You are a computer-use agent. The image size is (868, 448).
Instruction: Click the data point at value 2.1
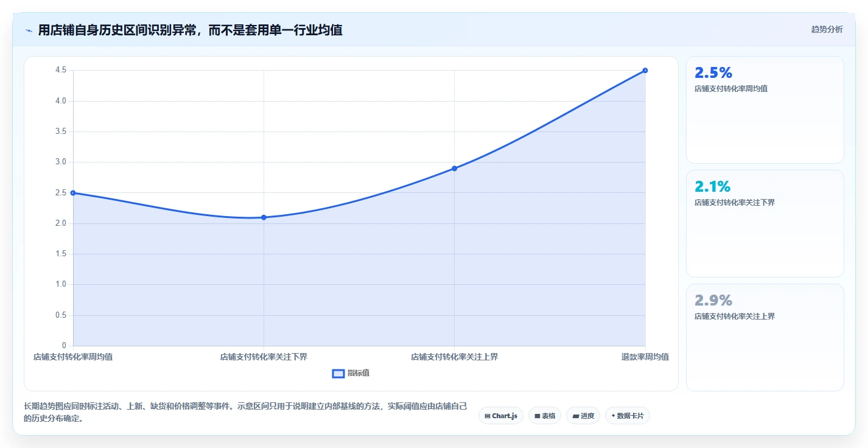pyautogui.click(x=264, y=217)
